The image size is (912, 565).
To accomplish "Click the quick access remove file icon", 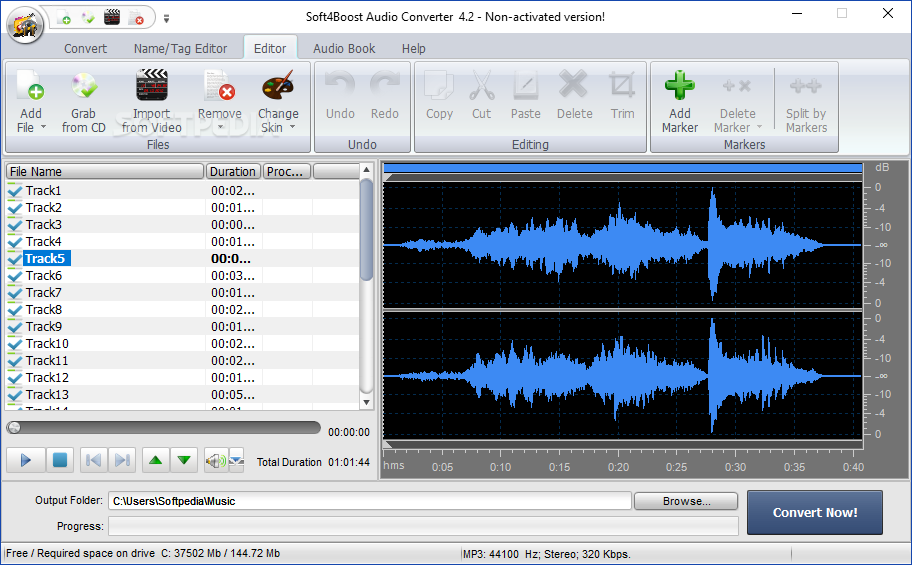I will click(136, 17).
